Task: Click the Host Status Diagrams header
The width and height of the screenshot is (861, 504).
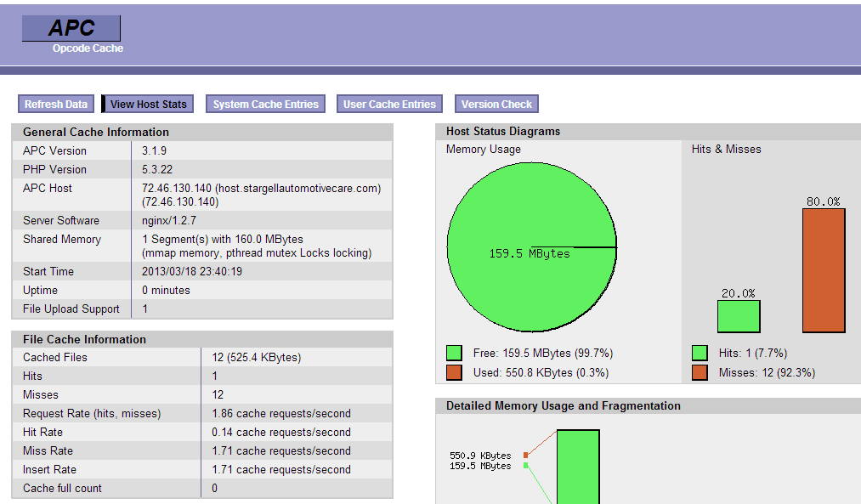Action: [x=648, y=132]
